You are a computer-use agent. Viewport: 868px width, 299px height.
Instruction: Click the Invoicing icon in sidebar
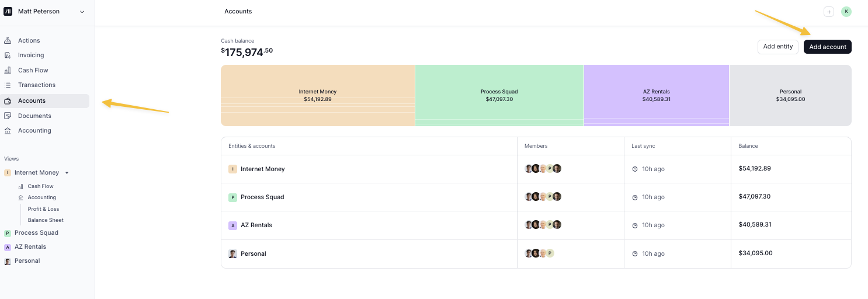(x=8, y=55)
